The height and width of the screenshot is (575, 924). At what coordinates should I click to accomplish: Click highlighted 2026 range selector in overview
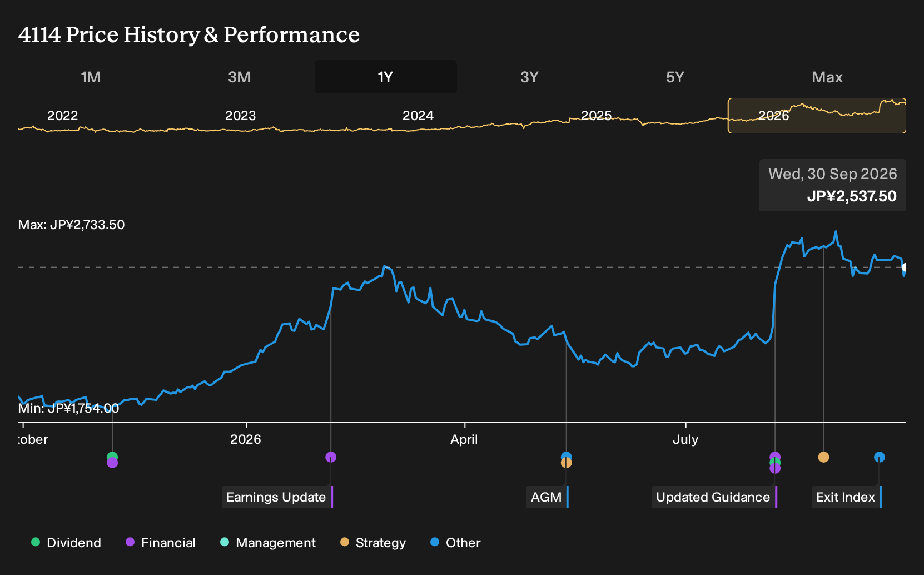point(817,116)
